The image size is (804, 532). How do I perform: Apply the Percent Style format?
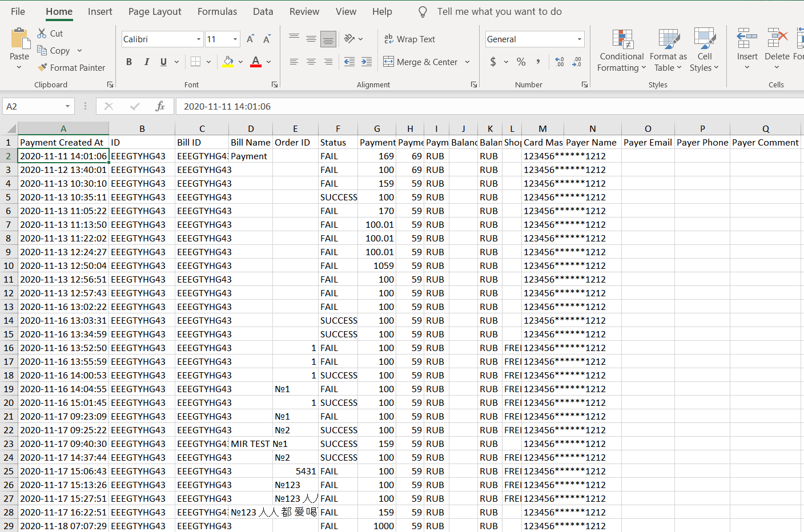[521, 62]
